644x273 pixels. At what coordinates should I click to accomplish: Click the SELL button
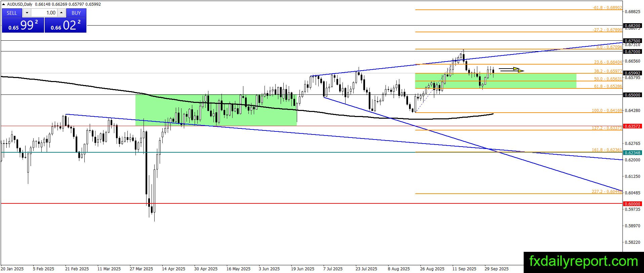12,13
